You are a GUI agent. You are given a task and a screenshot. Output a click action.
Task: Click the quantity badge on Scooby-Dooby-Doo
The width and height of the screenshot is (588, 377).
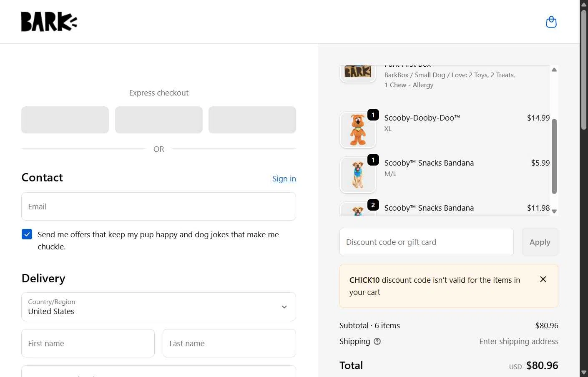373,115
